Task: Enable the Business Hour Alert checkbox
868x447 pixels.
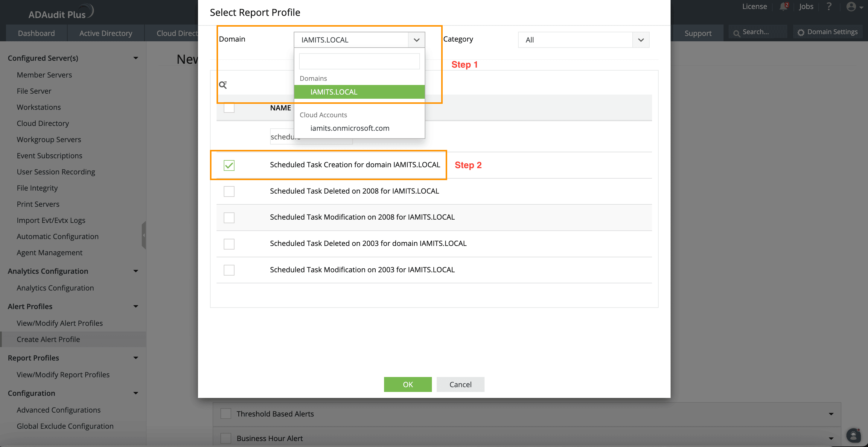Action: [226, 438]
